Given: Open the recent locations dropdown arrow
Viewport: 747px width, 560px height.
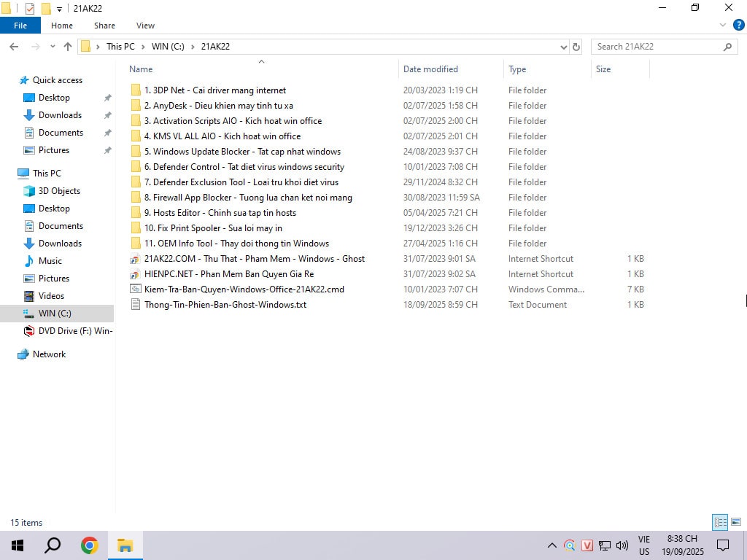Looking at the screenshot, I should (53, 47).
